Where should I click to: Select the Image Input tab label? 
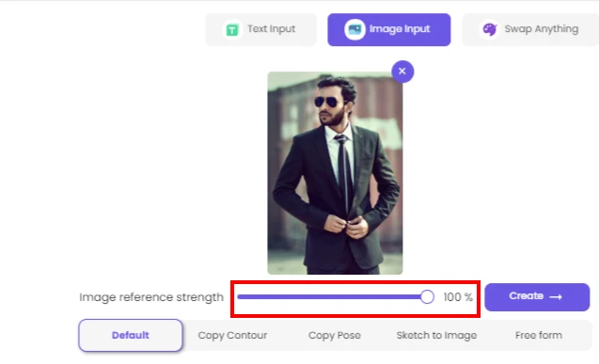click(400, 29)
